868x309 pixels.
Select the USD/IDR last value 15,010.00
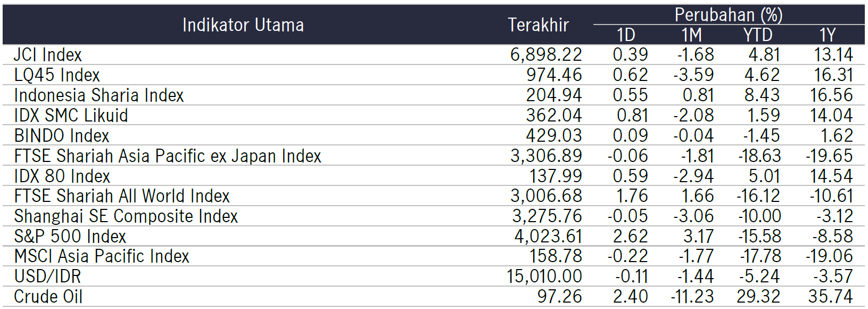point(544,277)
